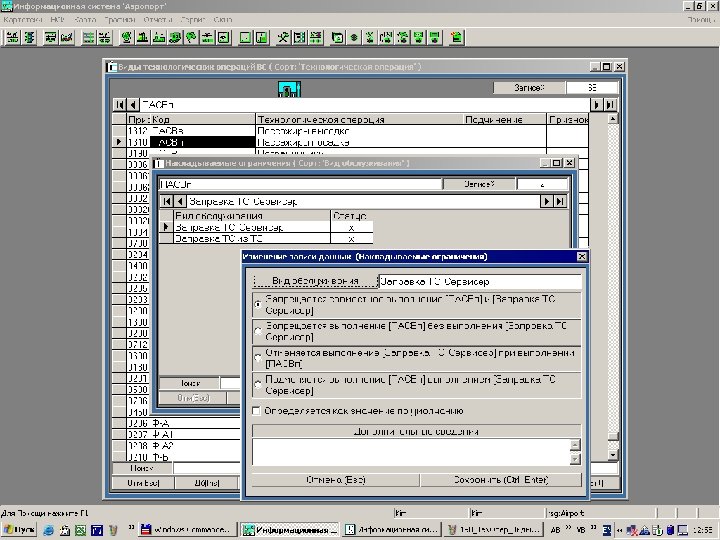720x540 pixels.
Task: Click 'Записей' button in operations window
Action: [x=529, y=88]
